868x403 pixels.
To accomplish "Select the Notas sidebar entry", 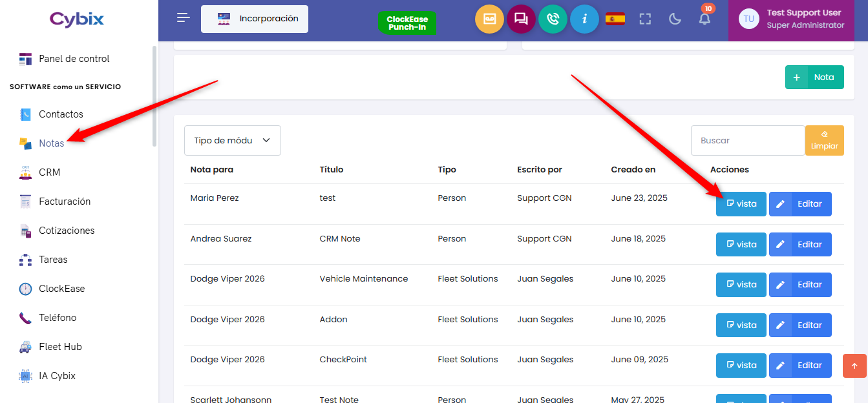I will tap(42, 143).
